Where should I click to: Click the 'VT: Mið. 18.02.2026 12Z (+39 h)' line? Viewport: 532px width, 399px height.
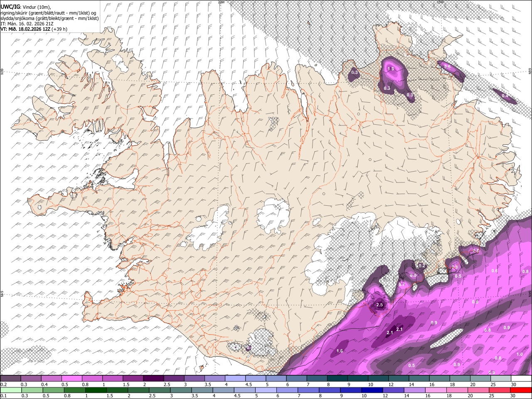click(34, 29)
